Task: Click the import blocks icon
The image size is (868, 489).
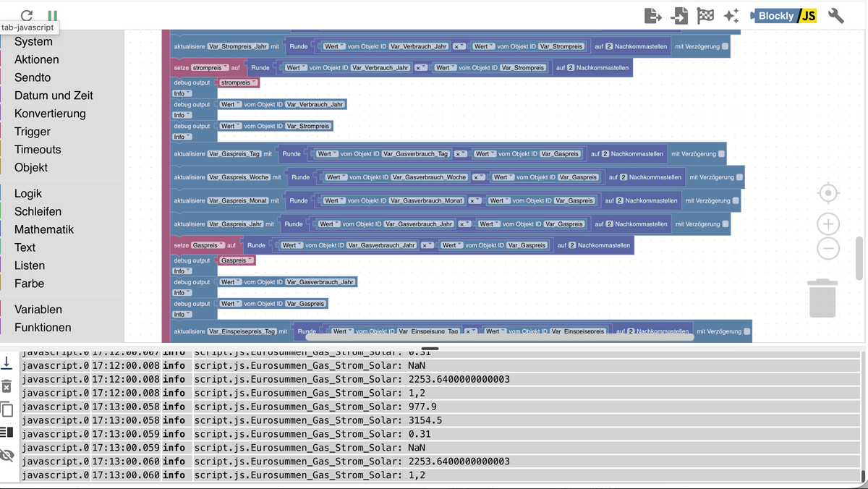Action: (679, 15)
